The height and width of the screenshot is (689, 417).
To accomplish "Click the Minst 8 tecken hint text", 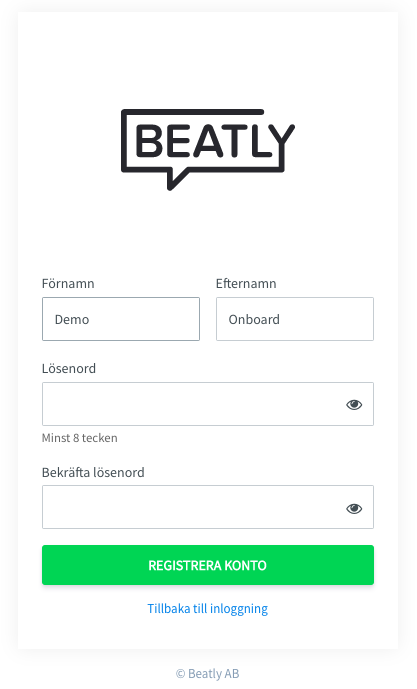I will (80, 438).
